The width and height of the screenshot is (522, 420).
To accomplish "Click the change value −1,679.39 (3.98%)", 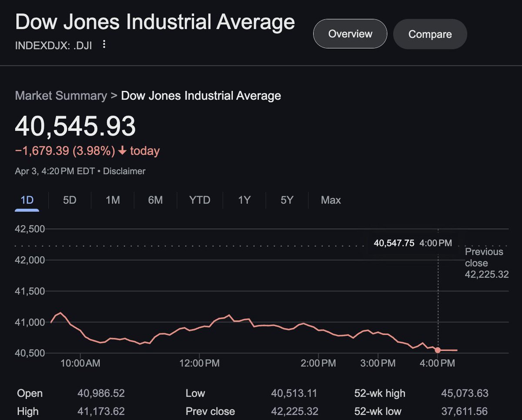I will click(65, 151).
